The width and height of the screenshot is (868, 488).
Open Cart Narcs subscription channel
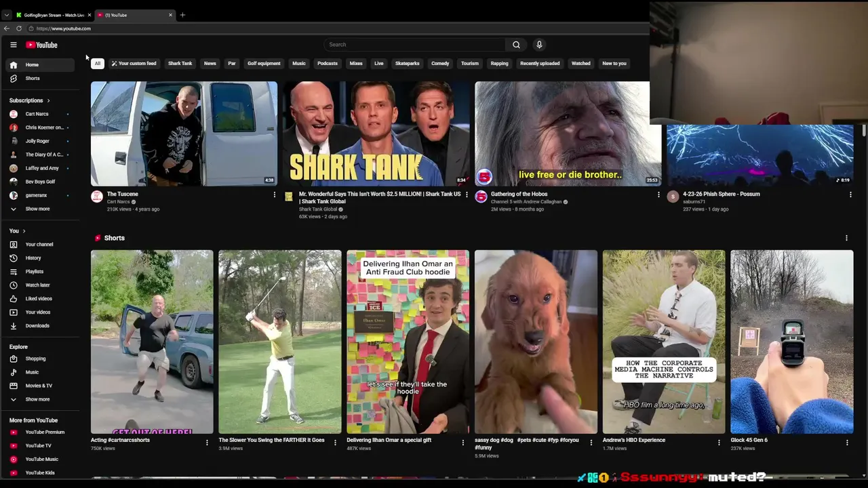[x=39, y=114]
